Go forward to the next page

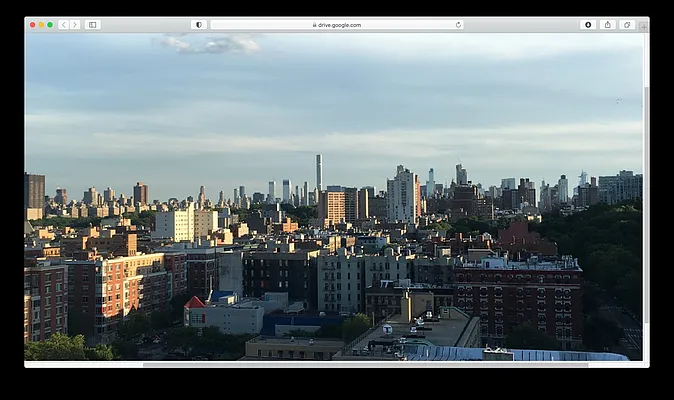point(74,25)
